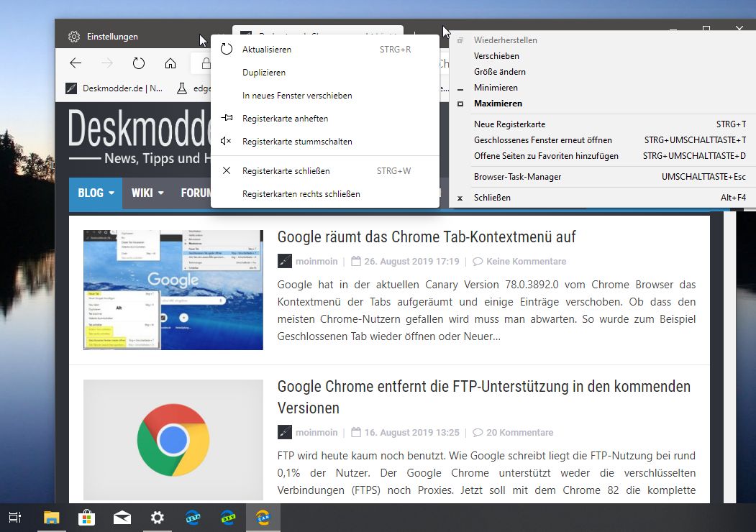This screenshot has height=532, width=756.
Task: Choose Maximieren in window menu
Action: (602, 104)
